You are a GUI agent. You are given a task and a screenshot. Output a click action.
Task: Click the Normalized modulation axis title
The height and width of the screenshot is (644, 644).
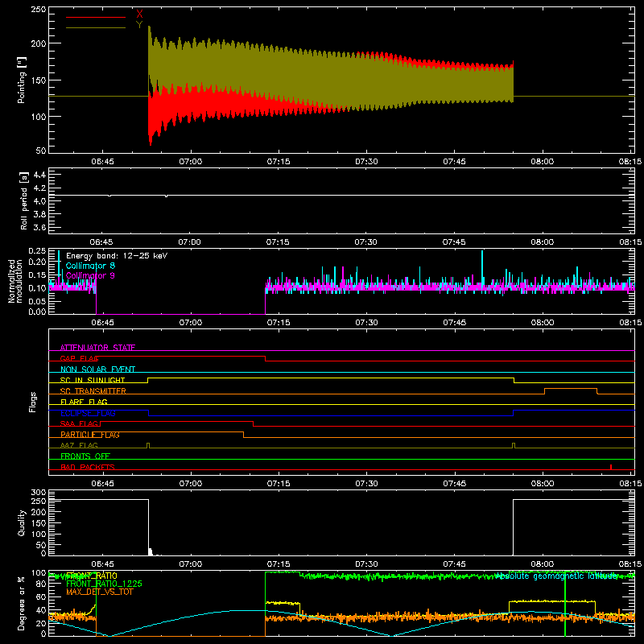(14, 281)
